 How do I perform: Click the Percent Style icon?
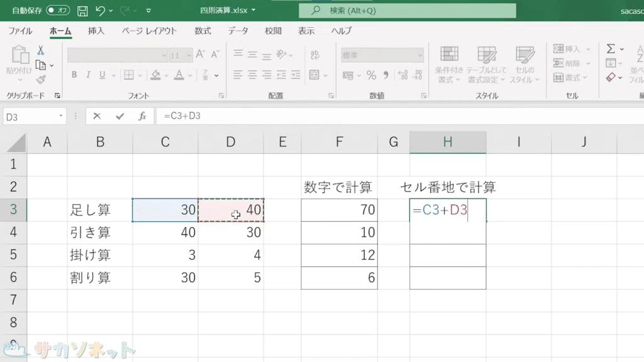pyautogui.click(x=371, y=75)
